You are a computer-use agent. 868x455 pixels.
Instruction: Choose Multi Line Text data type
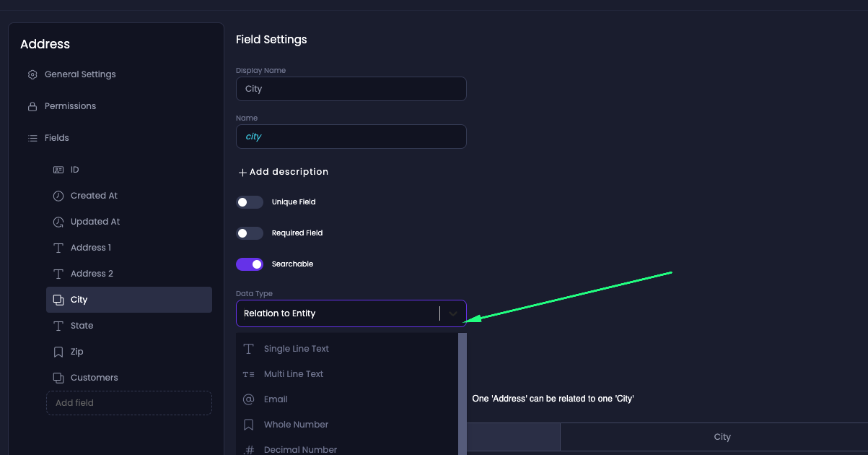pos(347,374)
